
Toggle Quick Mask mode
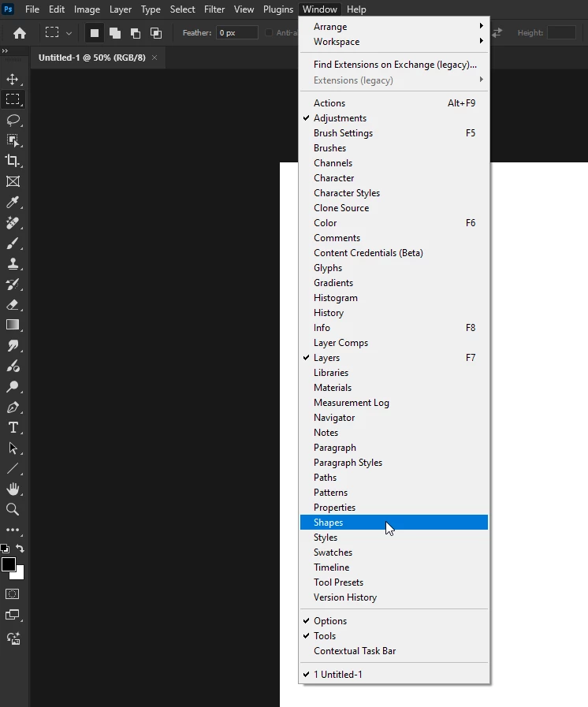click(12, 594)
